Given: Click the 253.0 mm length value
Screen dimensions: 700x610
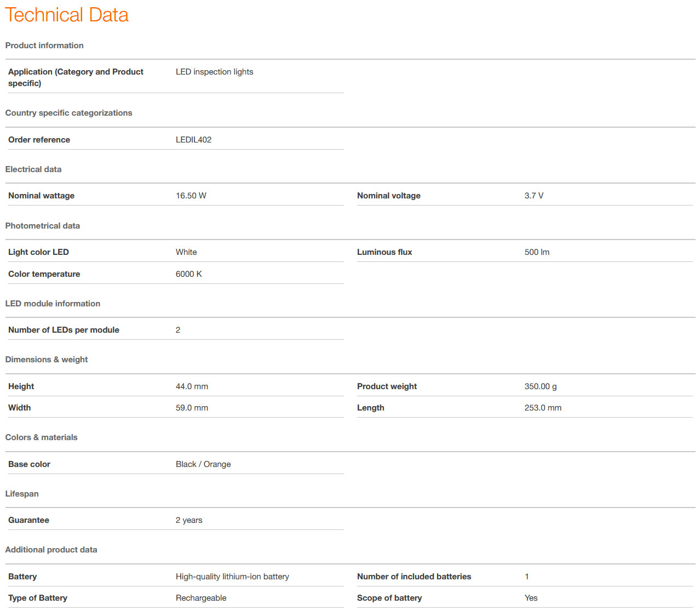Looking at the screenshot, I should point(542,408).
